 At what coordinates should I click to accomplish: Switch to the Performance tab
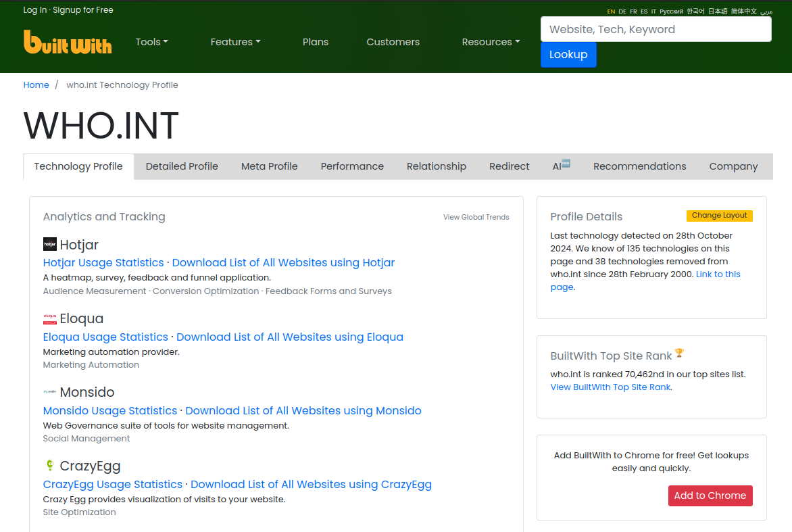[x=352, y=166]
